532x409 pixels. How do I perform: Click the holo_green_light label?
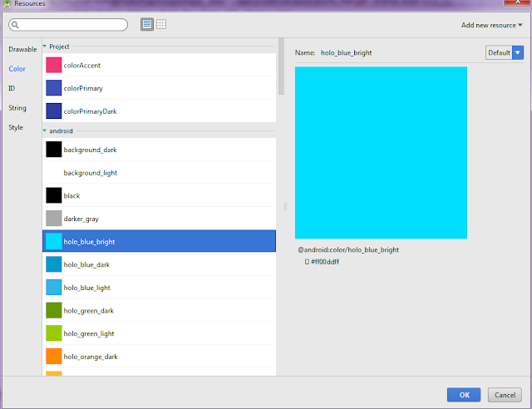[89, 333]
